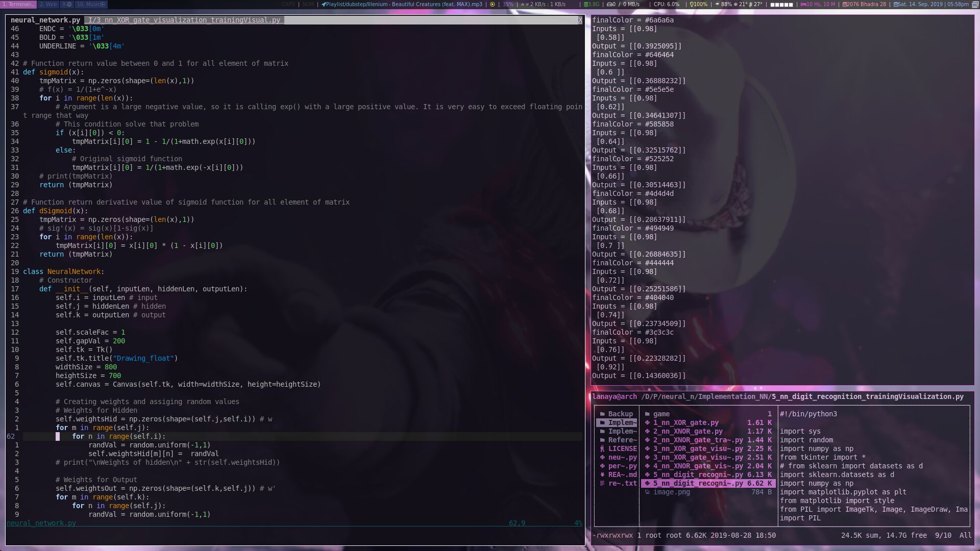
Task: Click the Backup folder icon
Action: tap(602, 414)
